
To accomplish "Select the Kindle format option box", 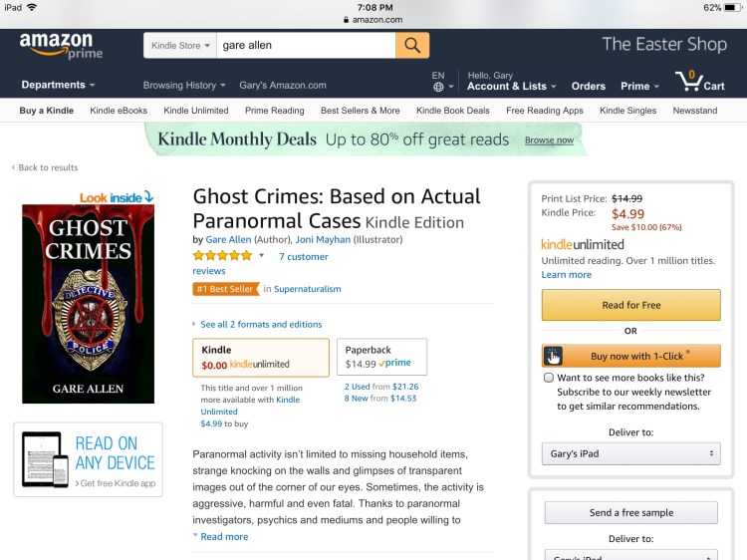I will coord(260,358).
